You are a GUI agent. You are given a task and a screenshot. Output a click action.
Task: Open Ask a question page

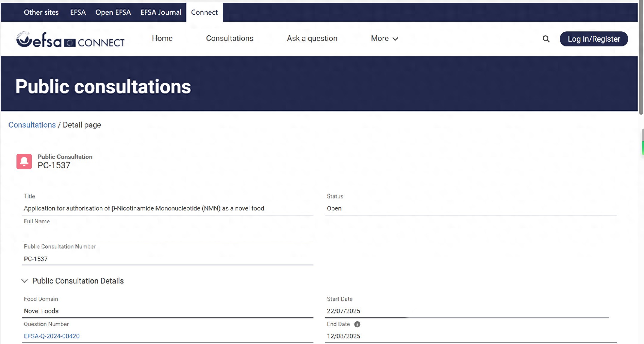click(x=312, y=38)
